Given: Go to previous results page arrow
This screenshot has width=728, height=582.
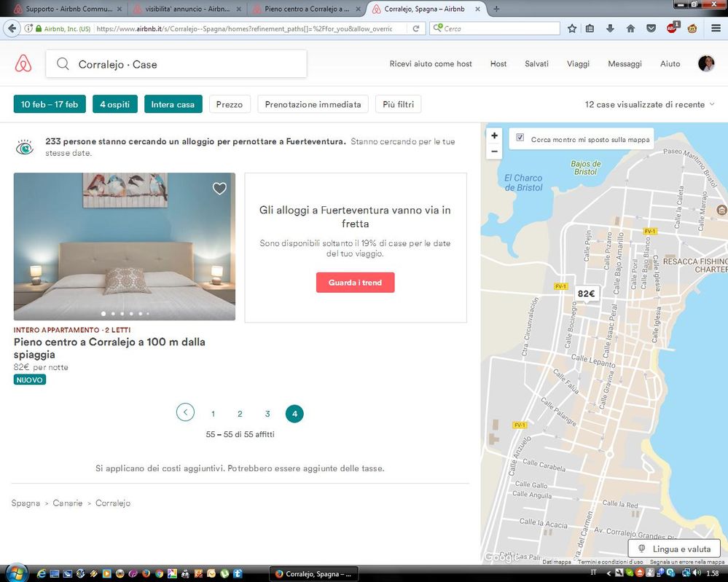Looking at the screenshot, I should pos(185,413).
